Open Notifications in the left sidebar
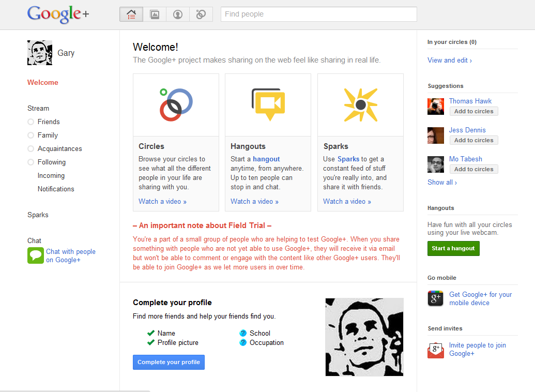Image resolution: width=535 pixels, height=392 pixels. pyautogui.click(x=56, y=189)
